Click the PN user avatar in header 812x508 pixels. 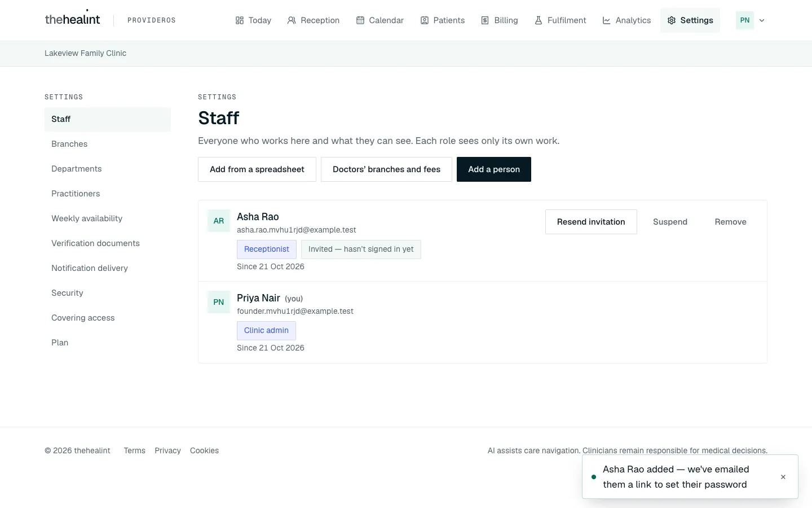tap(745, 20)
